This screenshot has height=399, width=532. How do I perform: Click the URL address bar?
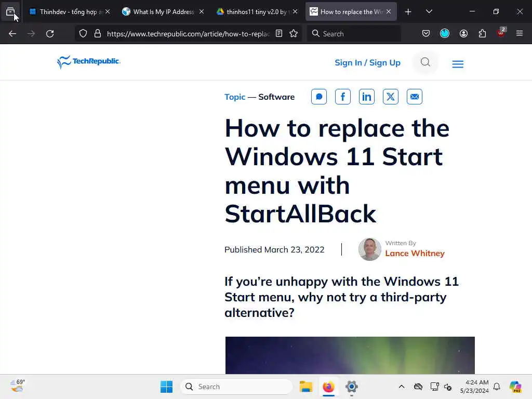pos(188,34)
